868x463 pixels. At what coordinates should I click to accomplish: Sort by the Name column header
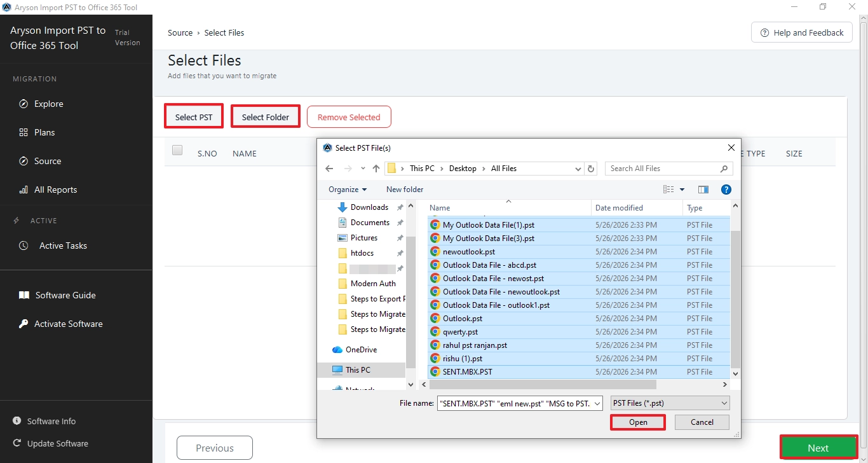tap(508, 208)
